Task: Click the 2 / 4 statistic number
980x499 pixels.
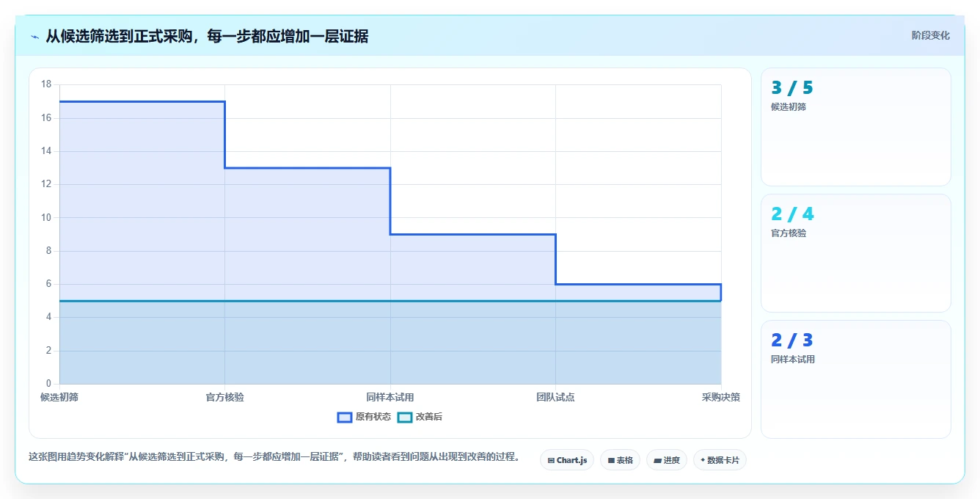Action: click(x=792, y=214)
